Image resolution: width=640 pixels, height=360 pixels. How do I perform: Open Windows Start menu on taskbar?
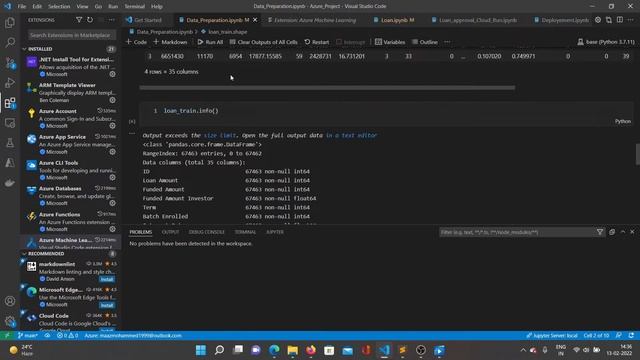(x=201, y=350)
